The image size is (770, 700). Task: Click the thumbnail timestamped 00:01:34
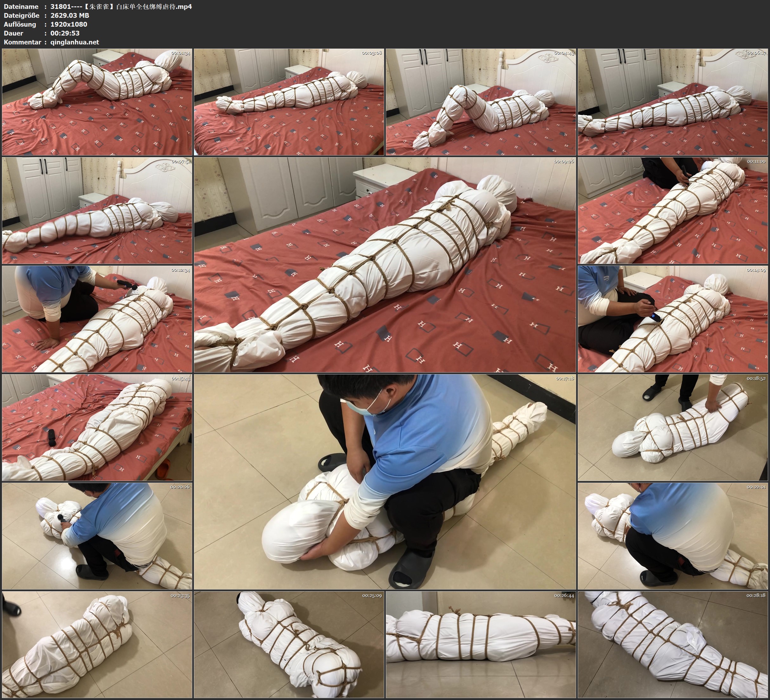(97, 102)
